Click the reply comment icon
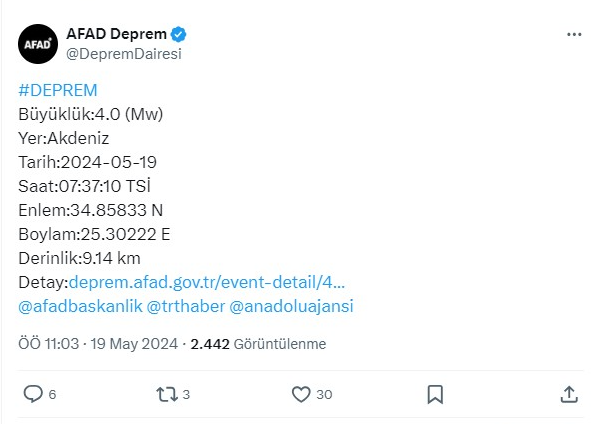 click(x=33, y=394)
